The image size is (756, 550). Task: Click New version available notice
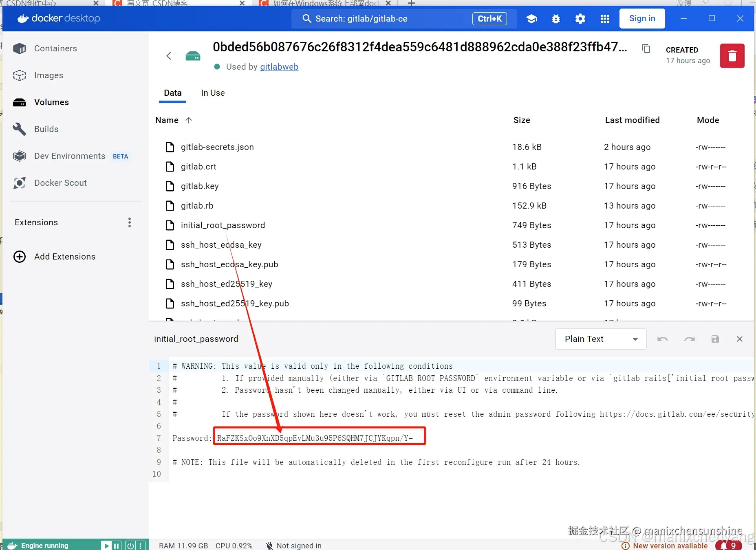pyautogui.click(x=665, y=546)
